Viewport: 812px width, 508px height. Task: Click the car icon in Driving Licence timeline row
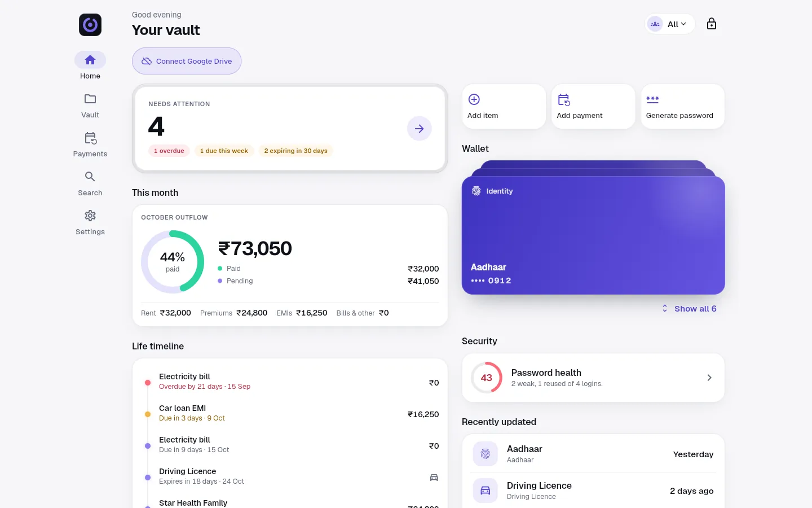point(434,478)
